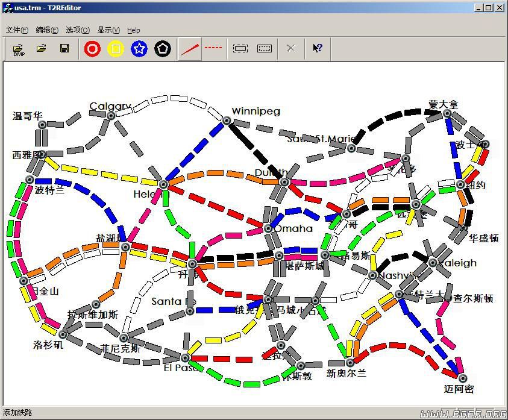Activate the solid red line rail tool
508x420 pixels.
click(x=190, y=49)
